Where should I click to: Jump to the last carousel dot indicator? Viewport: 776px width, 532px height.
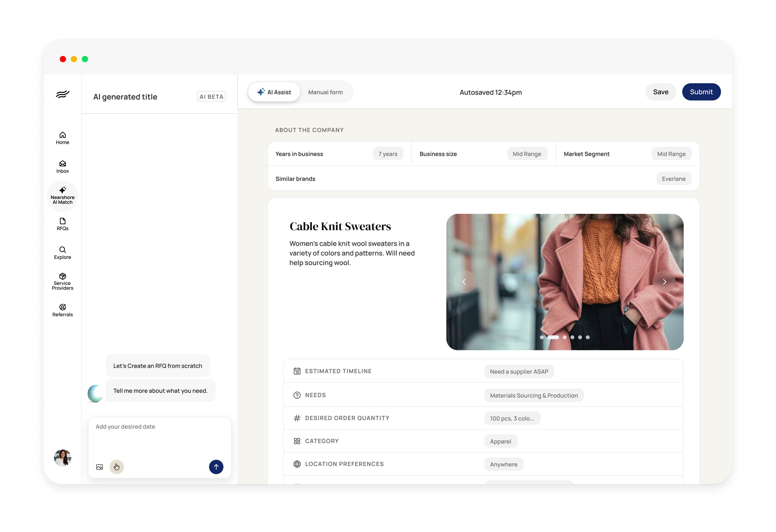point(588,337)
